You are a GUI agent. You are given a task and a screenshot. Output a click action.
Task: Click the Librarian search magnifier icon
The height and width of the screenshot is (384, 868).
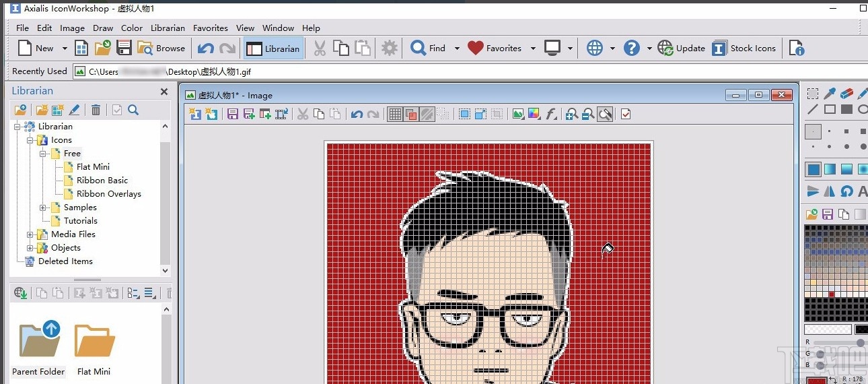click(133, 110)
